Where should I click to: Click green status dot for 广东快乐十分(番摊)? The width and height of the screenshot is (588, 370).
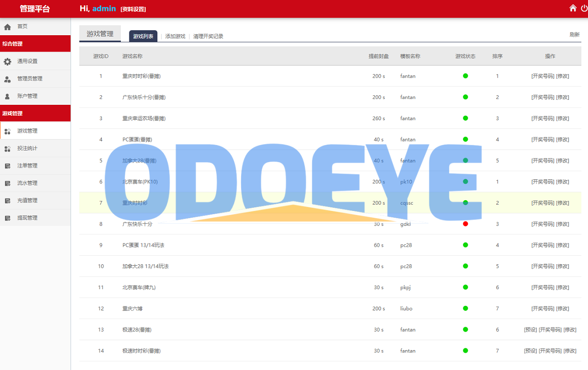465,97
